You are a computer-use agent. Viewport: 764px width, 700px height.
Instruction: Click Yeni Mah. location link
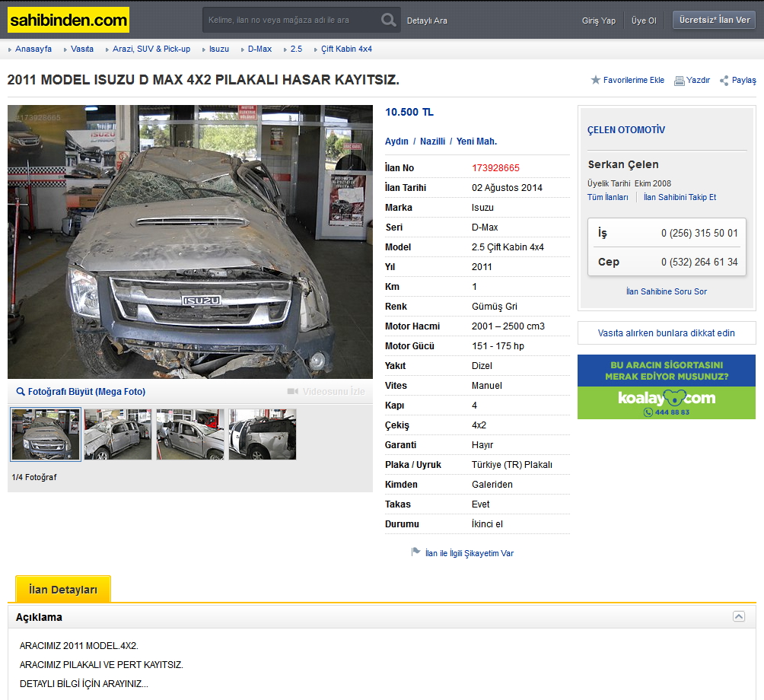[476, 142]
